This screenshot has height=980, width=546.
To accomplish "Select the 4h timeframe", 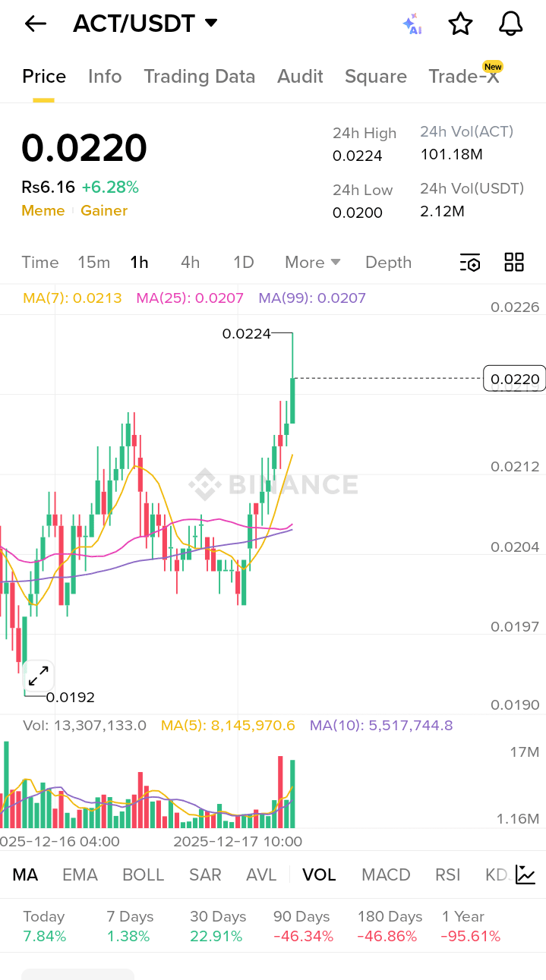I will pos(190,263).
